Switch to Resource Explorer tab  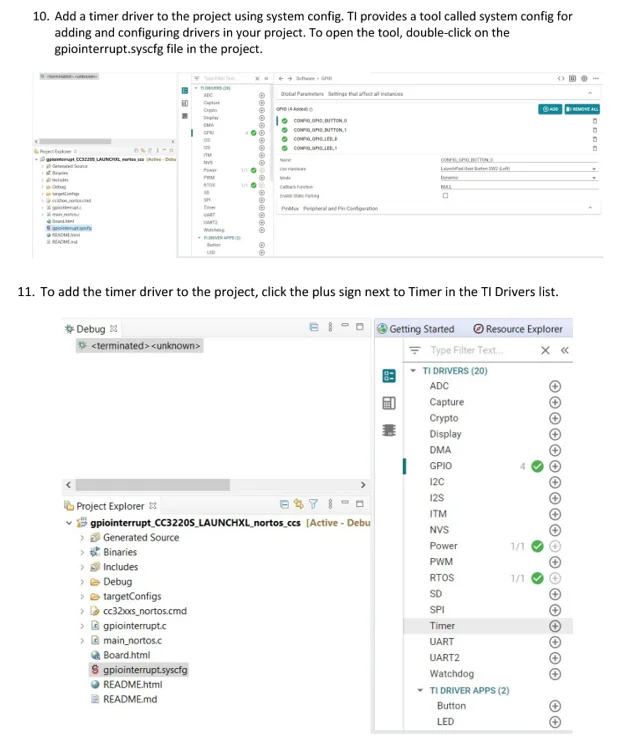(518, 329)
